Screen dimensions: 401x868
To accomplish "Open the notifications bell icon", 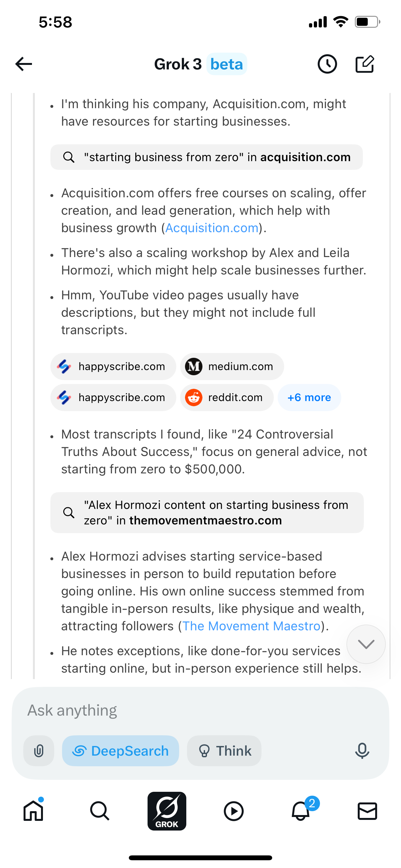I will (x=301, y=811).
